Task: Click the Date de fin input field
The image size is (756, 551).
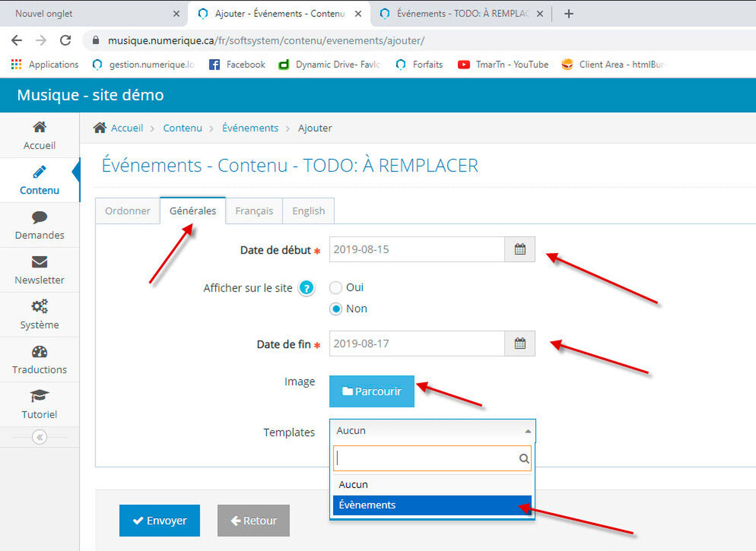Action: pos(417,343)
